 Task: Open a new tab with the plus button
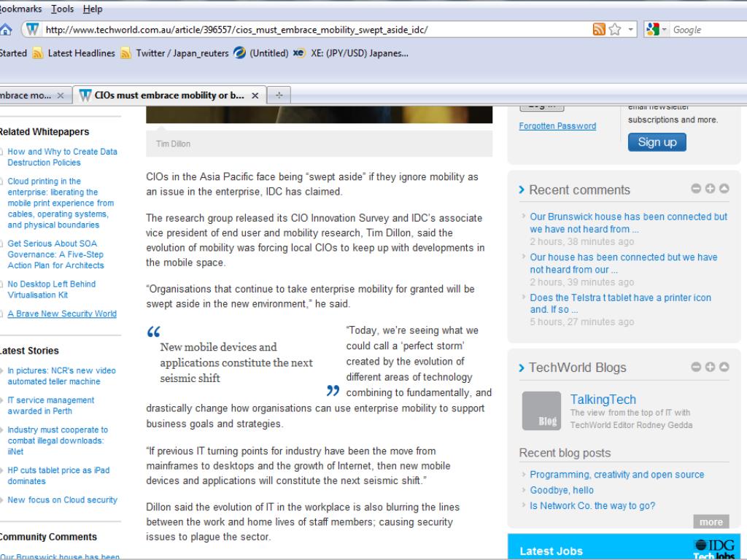point(279,96)
